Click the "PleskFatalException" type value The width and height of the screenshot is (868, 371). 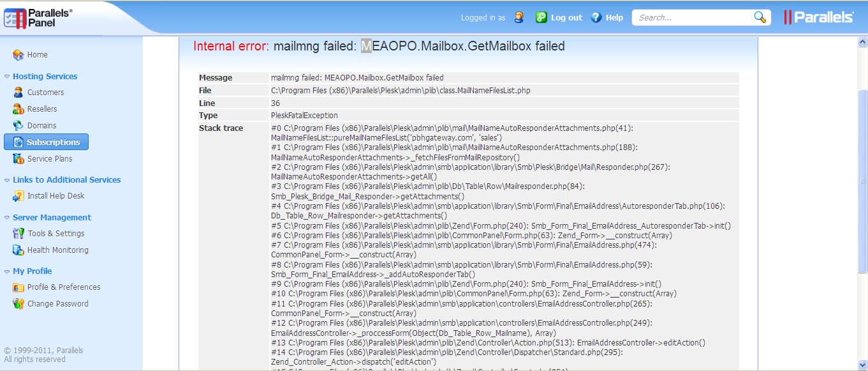point(304,116)
